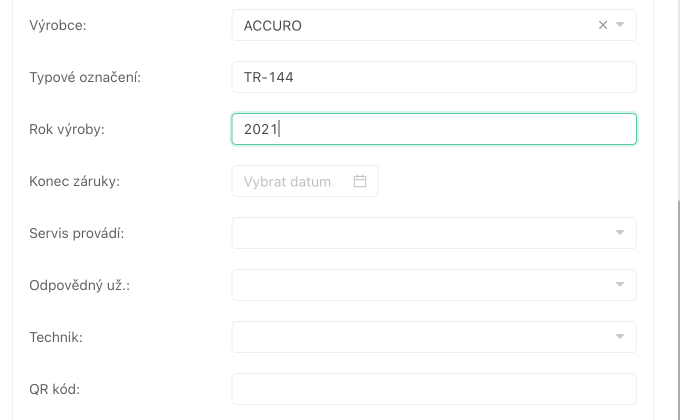
Task: Click the Konec záruky label
Action: point(75,181)
